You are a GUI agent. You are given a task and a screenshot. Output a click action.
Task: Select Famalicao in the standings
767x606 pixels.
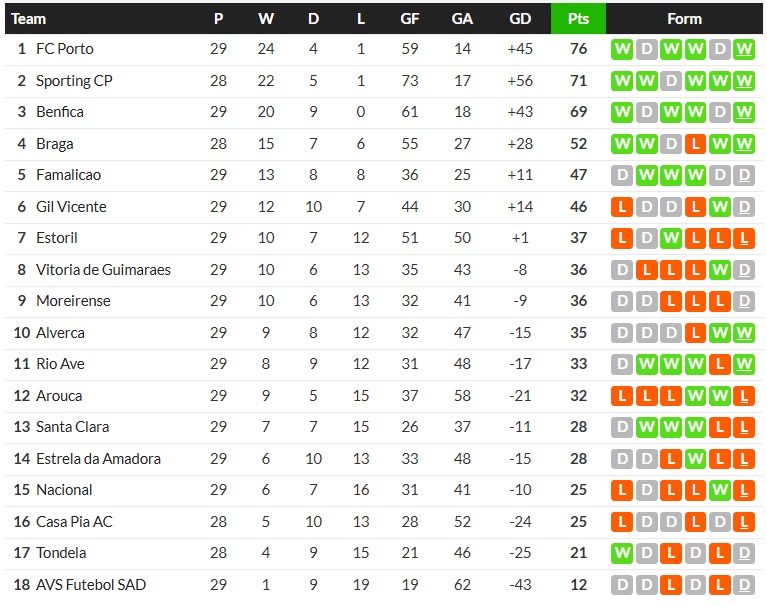point(68,175)
